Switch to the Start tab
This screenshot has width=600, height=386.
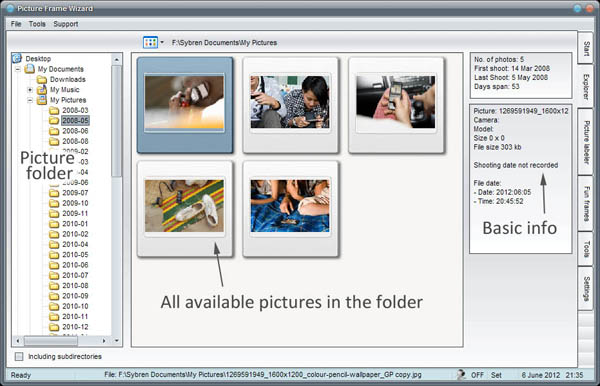585,48
